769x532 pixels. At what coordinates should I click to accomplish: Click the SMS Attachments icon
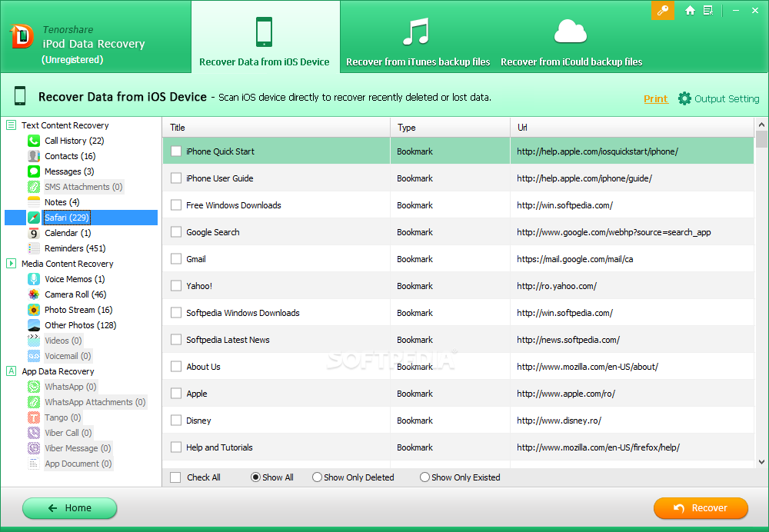point(34,187)
